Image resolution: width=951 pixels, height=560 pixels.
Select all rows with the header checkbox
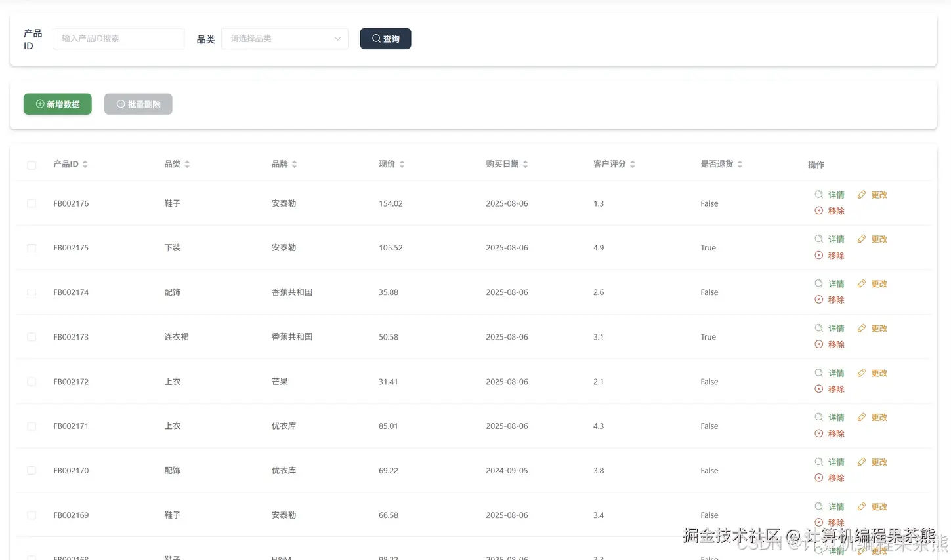[32, 165]
